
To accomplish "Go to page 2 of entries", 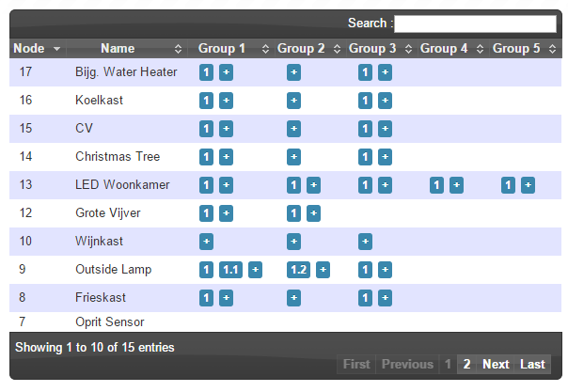I will coord(466,365).
